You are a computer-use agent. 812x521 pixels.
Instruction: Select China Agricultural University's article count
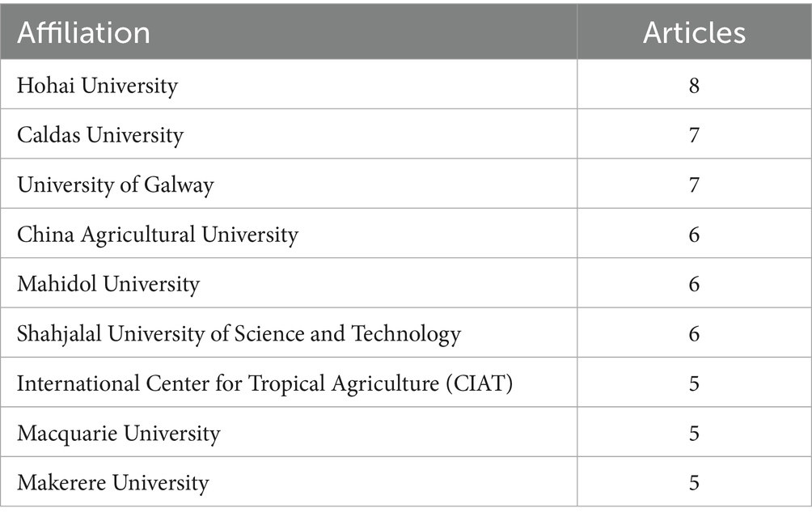694,235
